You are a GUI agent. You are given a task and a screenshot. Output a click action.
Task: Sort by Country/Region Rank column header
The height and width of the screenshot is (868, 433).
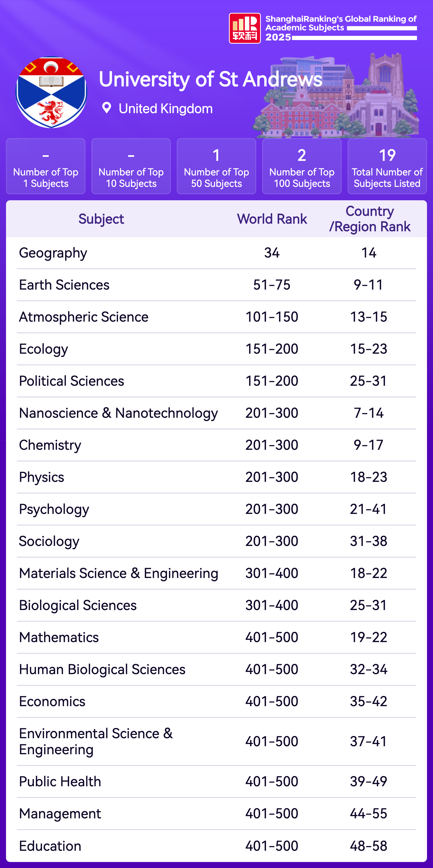pos(370,219)
